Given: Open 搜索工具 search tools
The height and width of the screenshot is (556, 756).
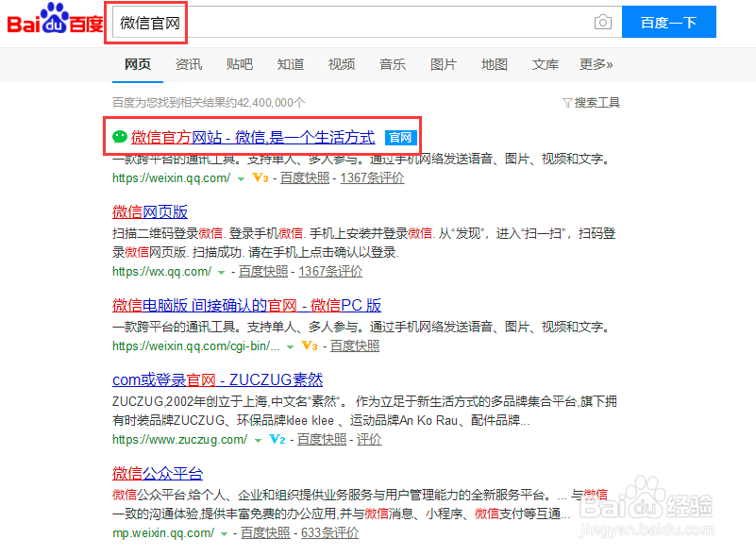Looking at the screenshot, I should [x=596, y=103].
